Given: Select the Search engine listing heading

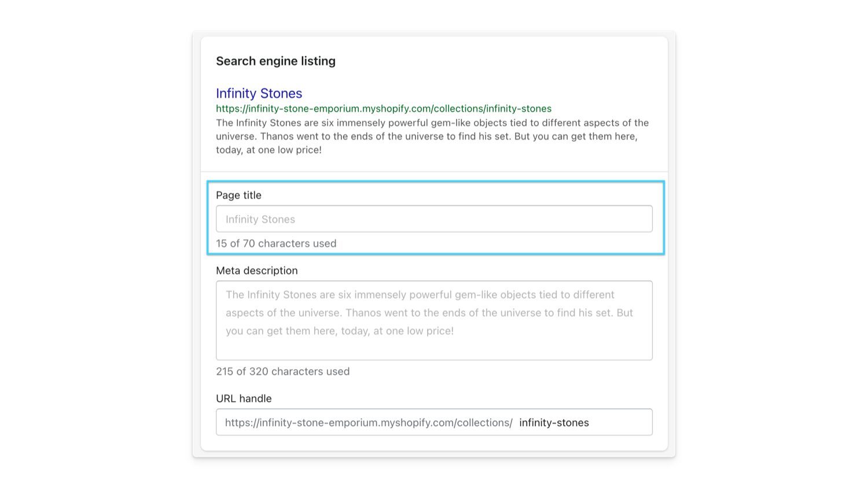Looking at the screenshot, I should (x=275, y=61).
